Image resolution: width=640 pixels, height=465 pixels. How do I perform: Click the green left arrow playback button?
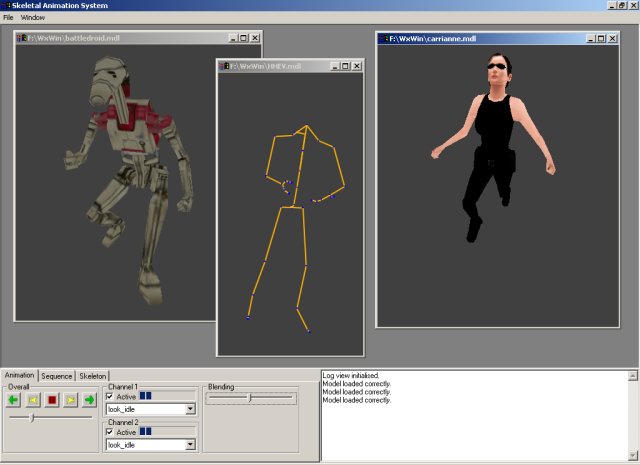click(x=14, y=400)
